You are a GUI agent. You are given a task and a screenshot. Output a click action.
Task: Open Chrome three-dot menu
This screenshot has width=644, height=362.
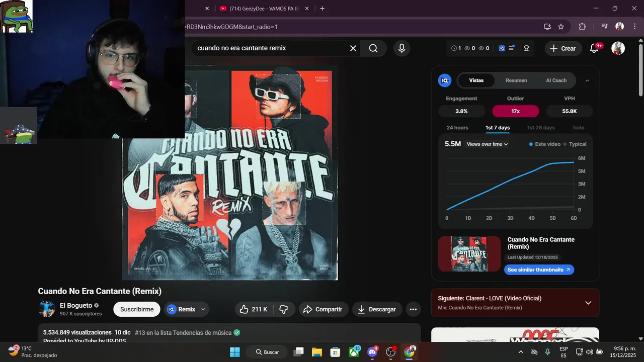tap(634, 27)
